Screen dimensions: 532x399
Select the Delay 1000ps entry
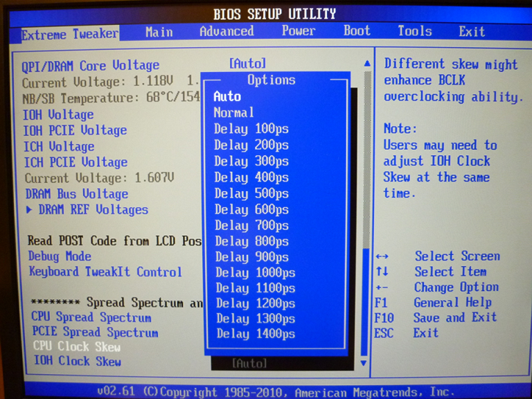click(x=256, y=272)
